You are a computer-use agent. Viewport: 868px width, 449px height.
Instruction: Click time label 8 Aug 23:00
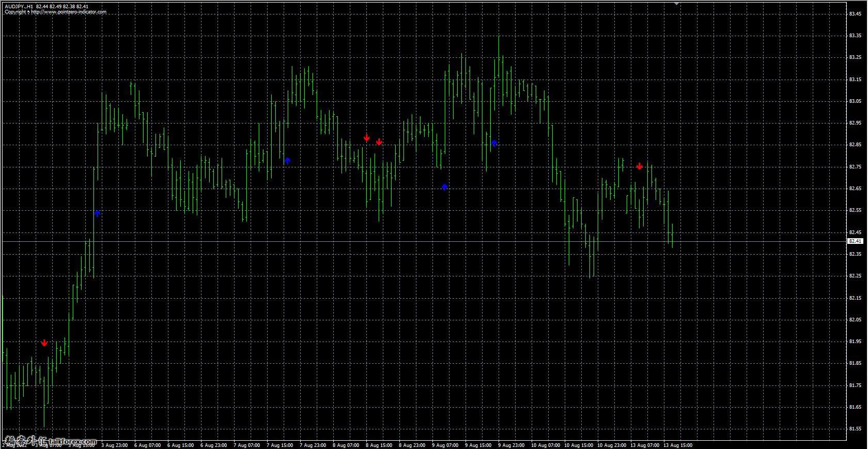412,445
